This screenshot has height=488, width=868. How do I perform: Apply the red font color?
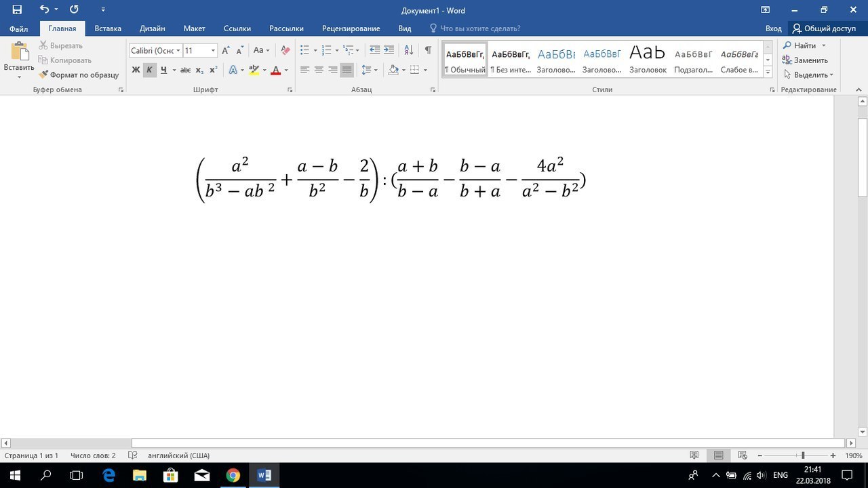275,70
